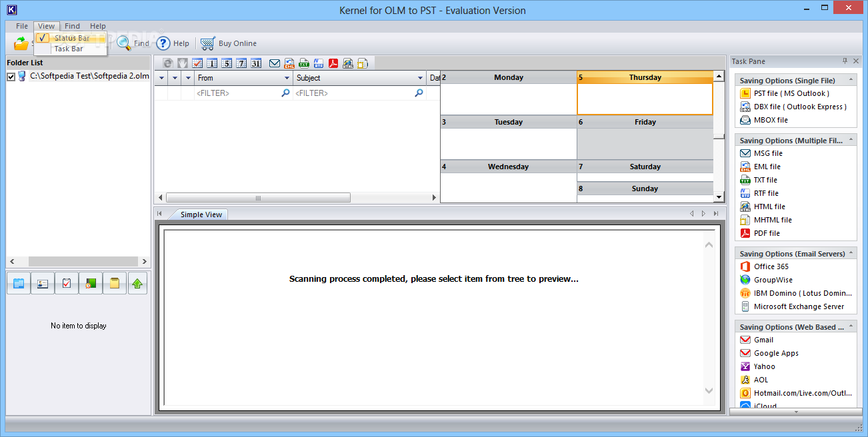Click the Today calendar view icon
The image size is (868, 437).
click(197, 63)
